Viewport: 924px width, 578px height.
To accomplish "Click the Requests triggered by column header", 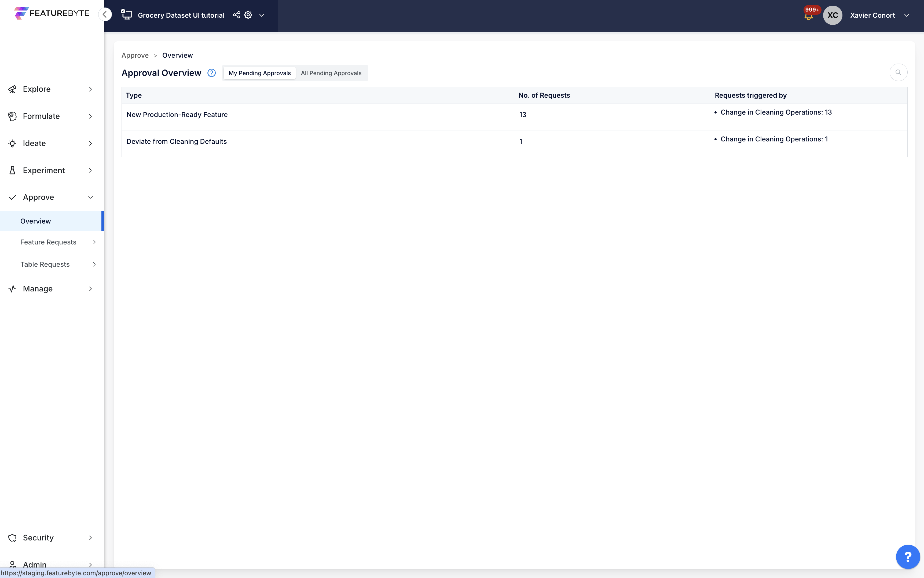I will (750, 95).
